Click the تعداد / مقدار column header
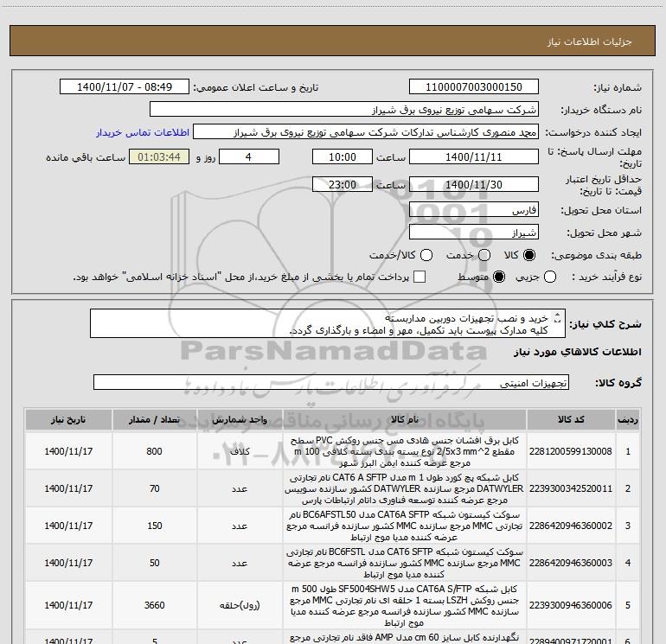 click(x=154, y=420)
